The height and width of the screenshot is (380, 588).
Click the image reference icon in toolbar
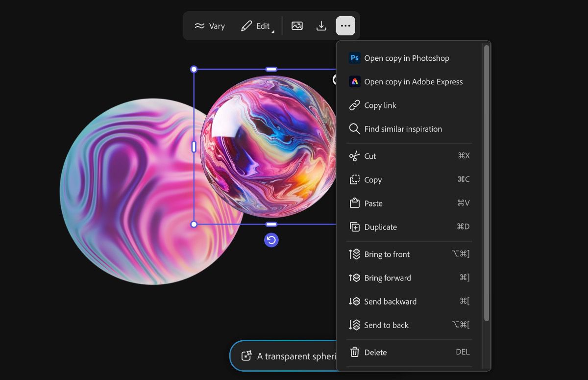[x=297, y=26]
